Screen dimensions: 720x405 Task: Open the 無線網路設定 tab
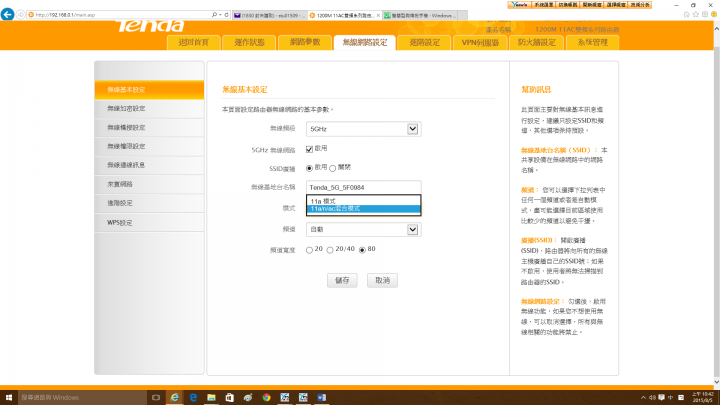(x=365, y=42)
